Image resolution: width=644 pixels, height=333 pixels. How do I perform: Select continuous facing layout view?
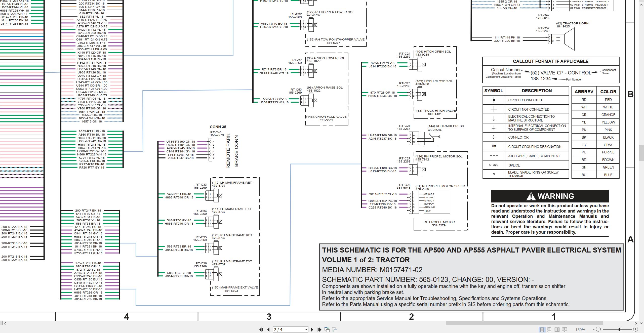point(565,329)
